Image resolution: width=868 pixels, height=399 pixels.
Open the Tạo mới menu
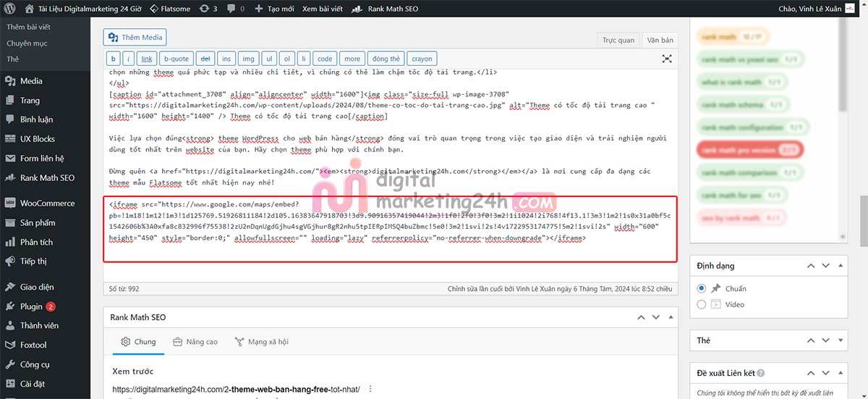click(273, 9)
